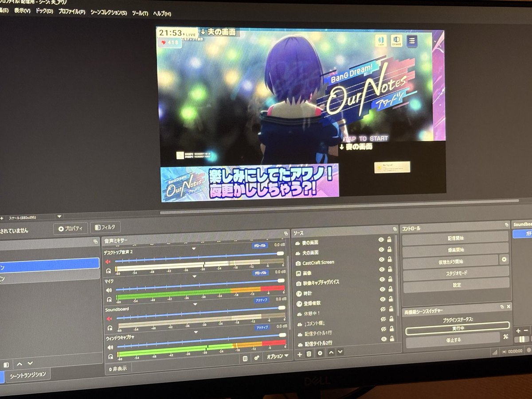Show the ↓コメント欄↓ source
Viewport: 532px width, 399px height.
tap(383, 319)
